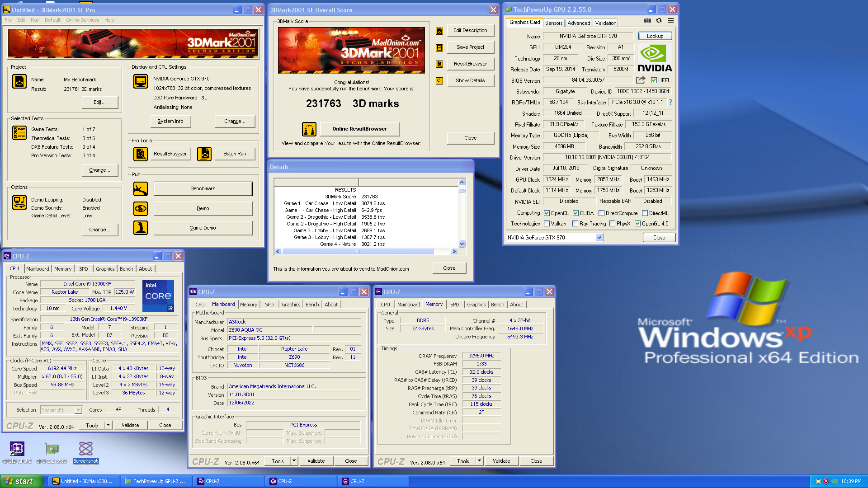Image resolution: width=868 pixels, height=488 pixels.
Task: Open GPU-Z hamburger menu
Action: click(x=671, y=21)
